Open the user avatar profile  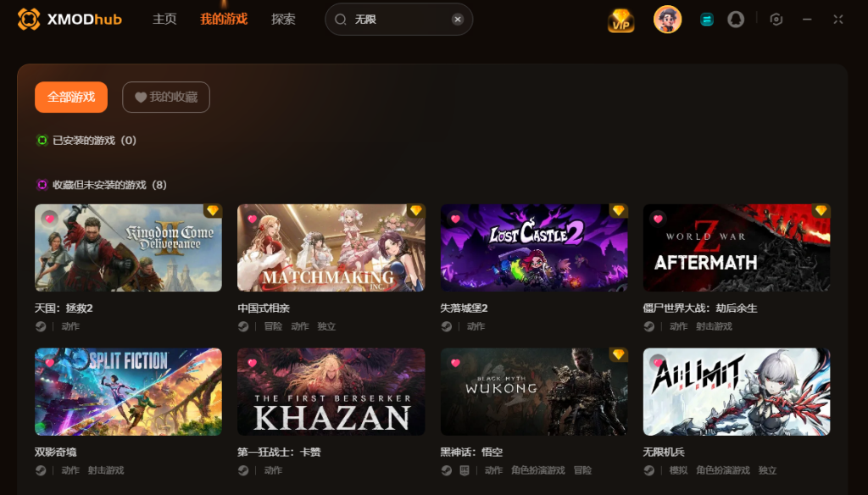pyautogui.click(x=667, y=19)
